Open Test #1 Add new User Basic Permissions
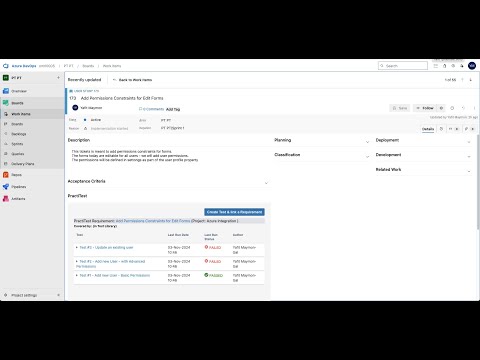 click(115, 275)
